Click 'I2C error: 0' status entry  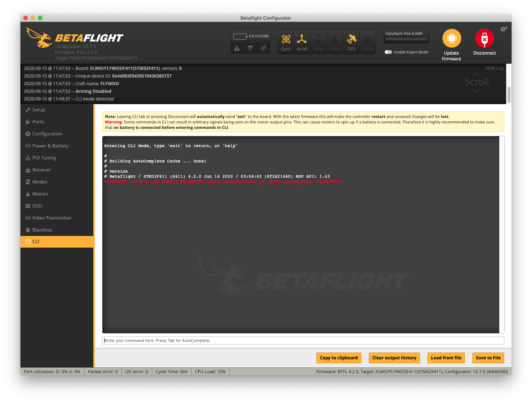137,372
